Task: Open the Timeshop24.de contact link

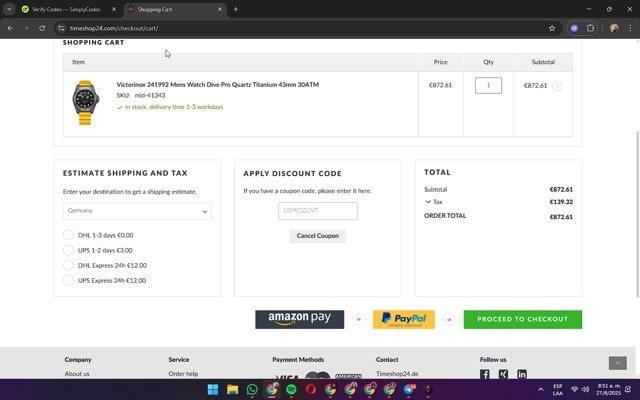Action: pos(397,373)
